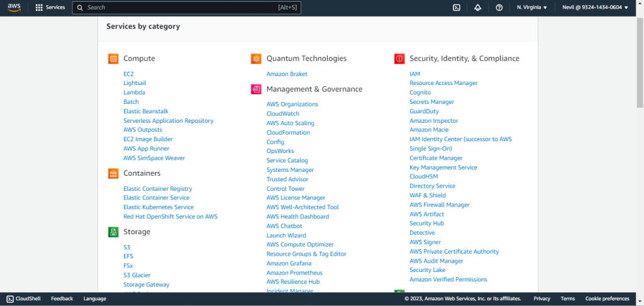Screen dimensions: 644x306
Task: Open the EC2 service link
Action: pos(128,74)
